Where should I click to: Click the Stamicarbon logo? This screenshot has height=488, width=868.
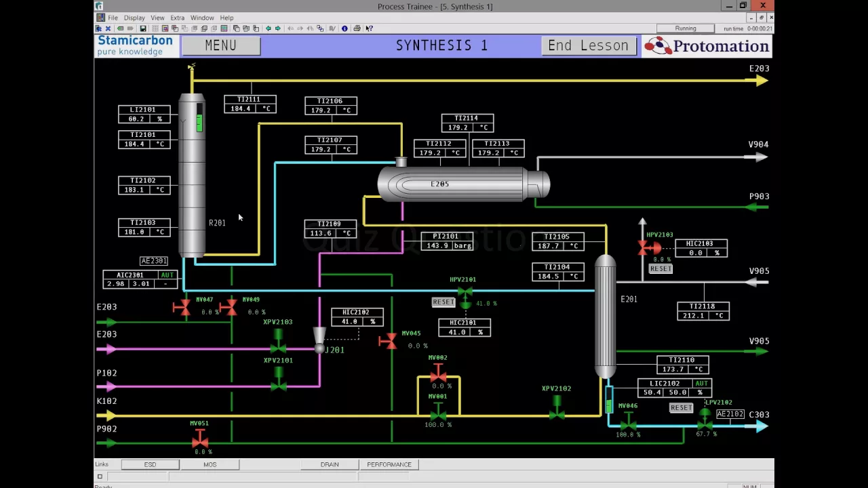[x=135, y=45]
